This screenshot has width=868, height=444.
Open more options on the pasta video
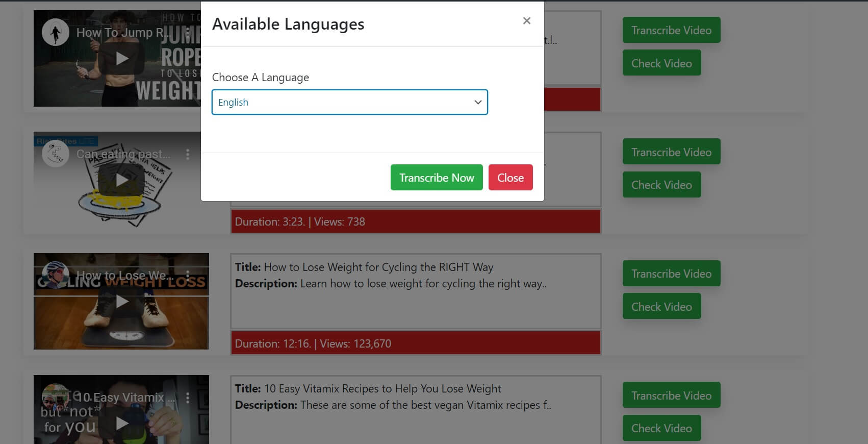pos(188,154)
